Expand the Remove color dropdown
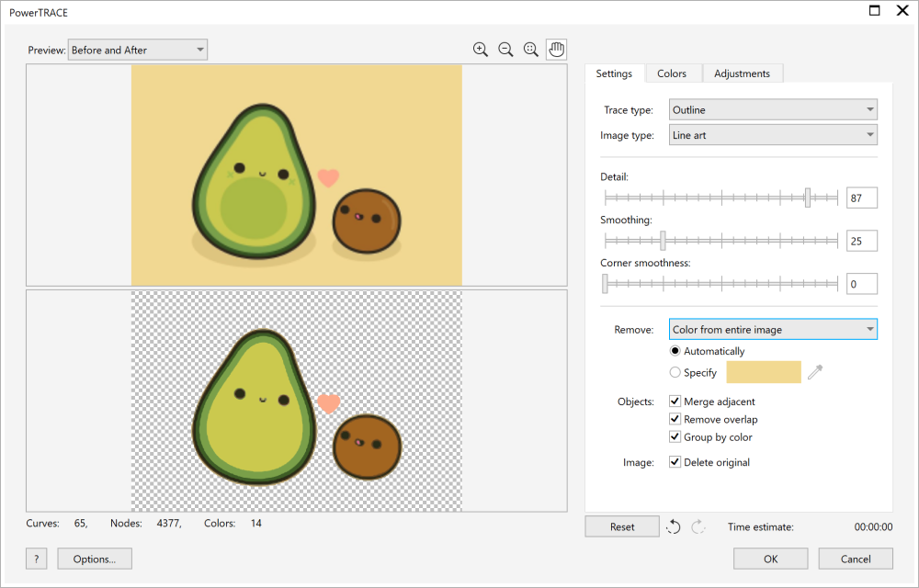 (x=773, y=329)
